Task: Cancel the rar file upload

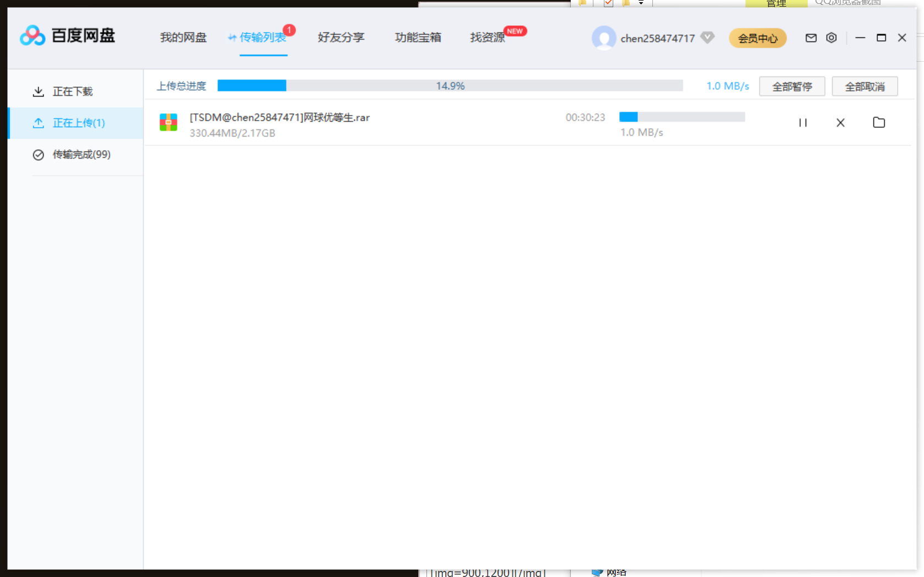Action: tap(840, 123)
